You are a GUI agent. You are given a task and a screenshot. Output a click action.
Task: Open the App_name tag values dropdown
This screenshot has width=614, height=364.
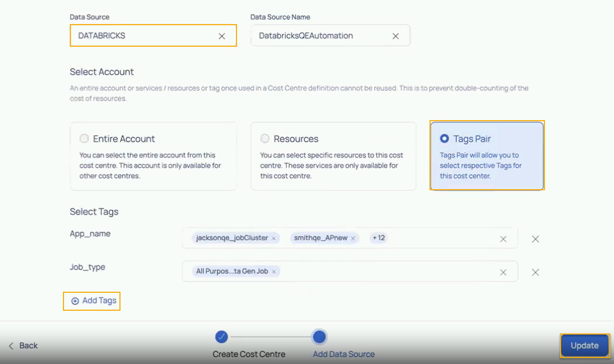point(350,238)
